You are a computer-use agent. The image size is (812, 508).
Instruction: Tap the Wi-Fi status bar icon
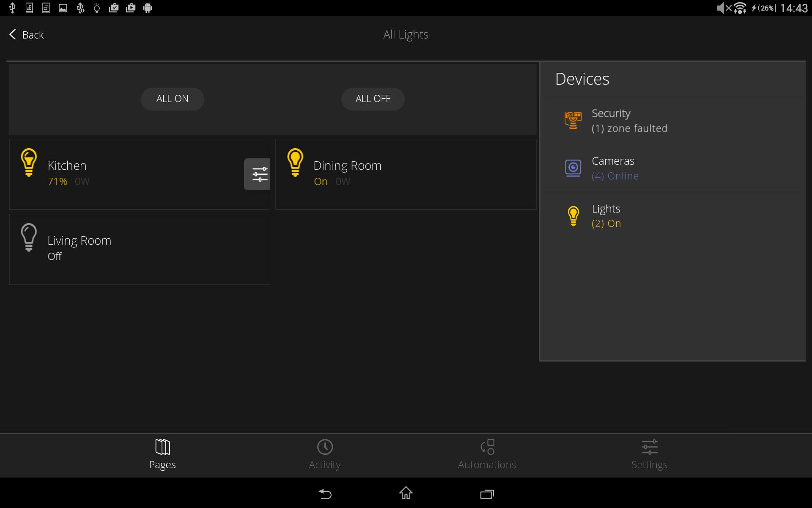pos(740,8)
